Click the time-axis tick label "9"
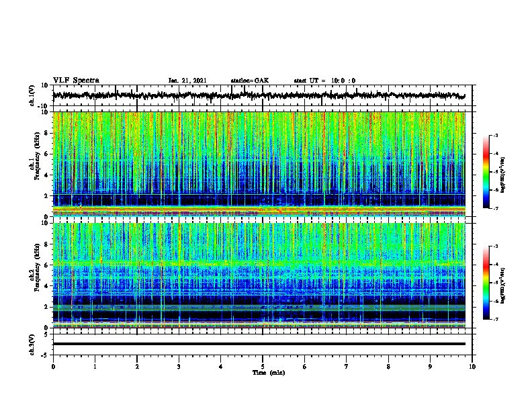 click(x=430, y=367)
